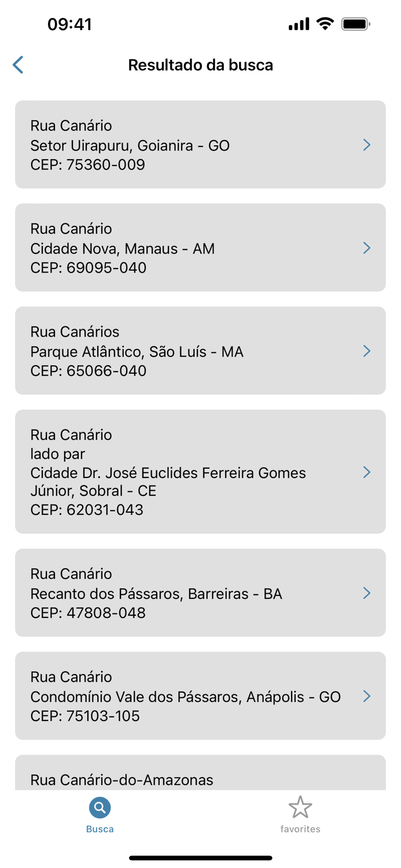Tap the Wi-Fi icon in status bar
This screenshot has width=401, height=868.
[x=325, y=24]
